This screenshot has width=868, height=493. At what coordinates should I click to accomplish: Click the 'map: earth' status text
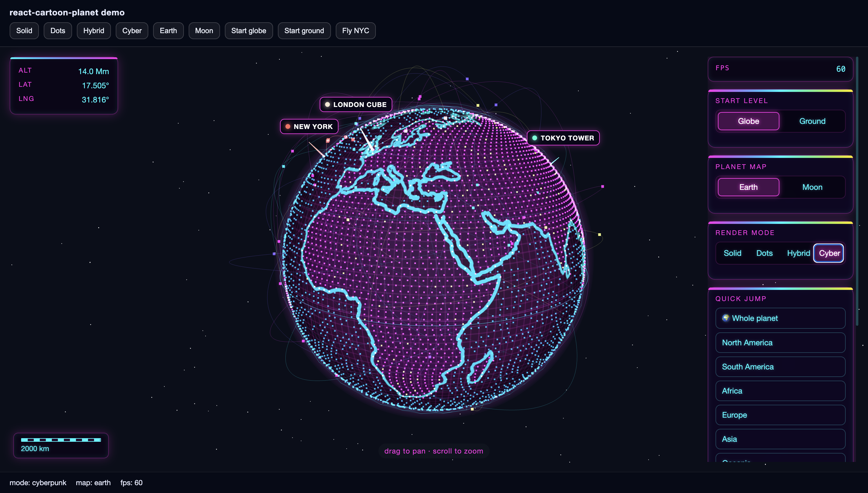tap(93, 483)
